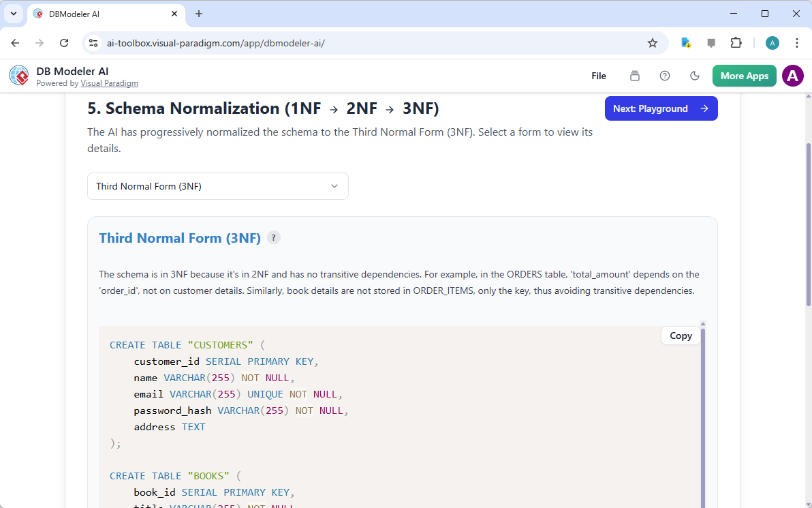Click the DB Modeler AI logo
This screenshot has width=812, height=508.
18,75
